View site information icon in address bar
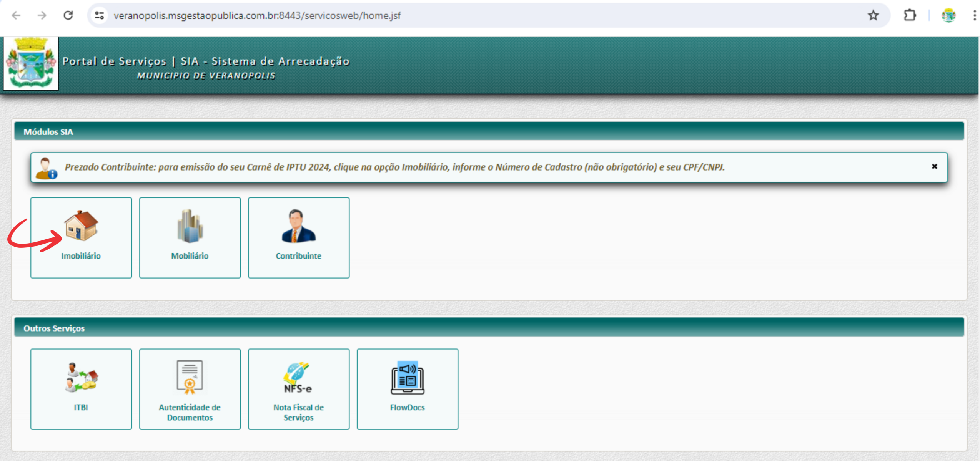Image resolution: width=980 pixels, height=461 pixels. (99, 15)
